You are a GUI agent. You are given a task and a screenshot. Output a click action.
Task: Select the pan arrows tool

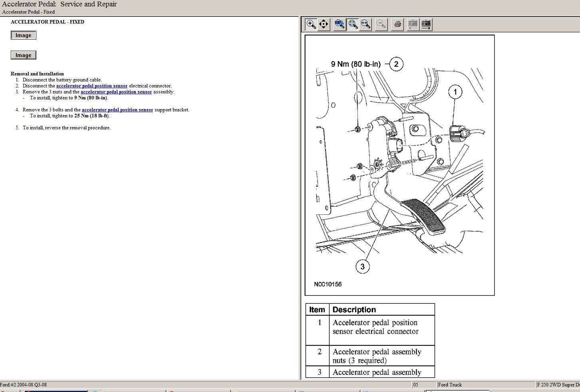[324, 24]
